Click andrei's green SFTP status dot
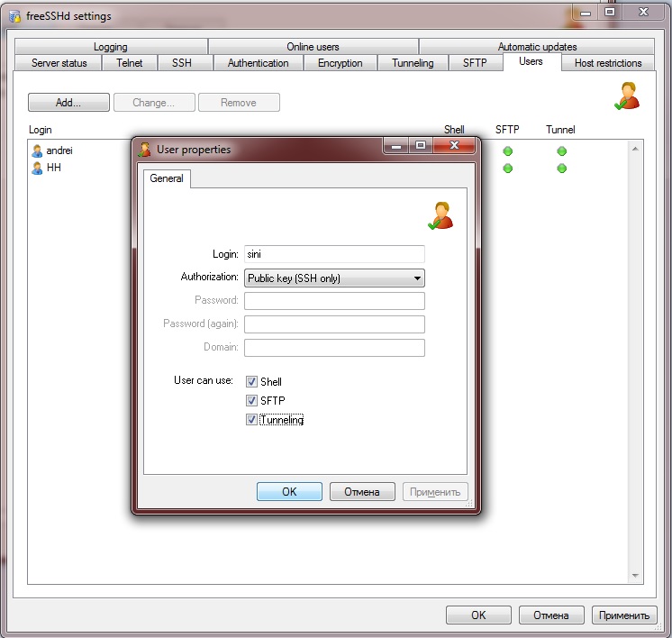 (508, 151)
